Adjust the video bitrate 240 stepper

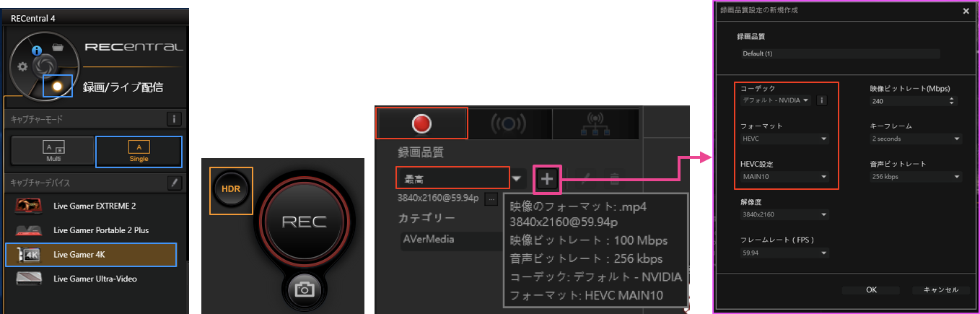pos(952,100)
